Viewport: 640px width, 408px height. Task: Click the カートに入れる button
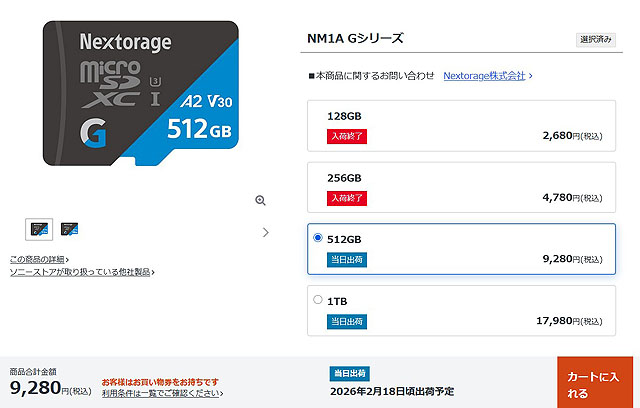point(597,382)
